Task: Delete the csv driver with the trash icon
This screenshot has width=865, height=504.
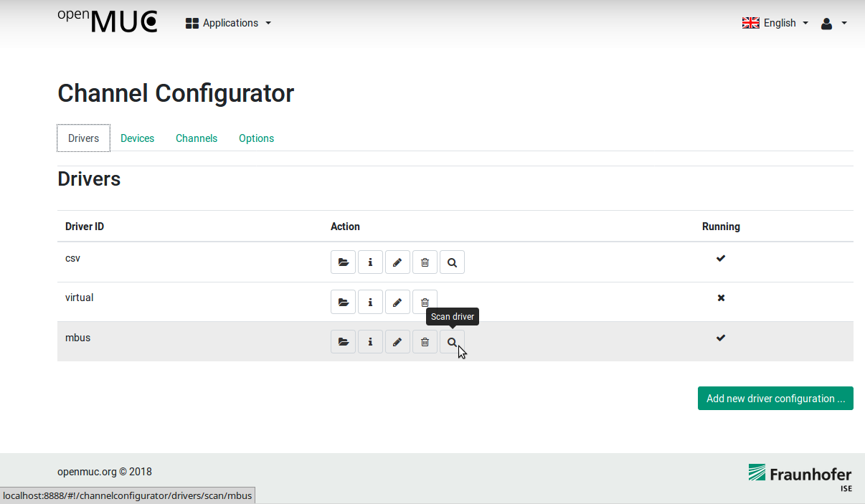Action: 425,262
